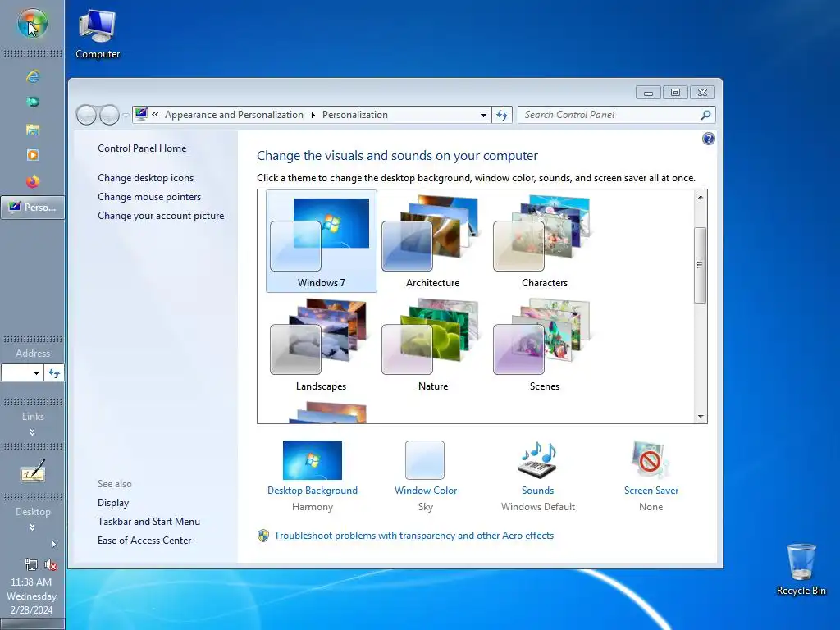Viewport: 840px width, 630px height.
Task: Select the Scenes theme
Action: point(545,345)
